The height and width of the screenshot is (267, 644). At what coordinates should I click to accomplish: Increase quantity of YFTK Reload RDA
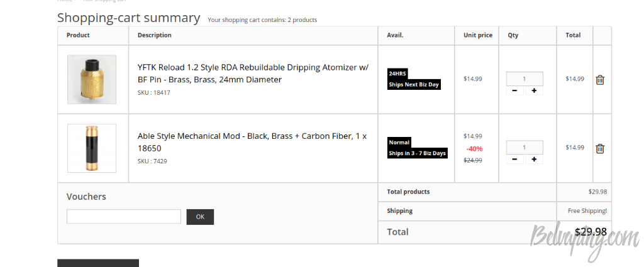coord(534,90)
